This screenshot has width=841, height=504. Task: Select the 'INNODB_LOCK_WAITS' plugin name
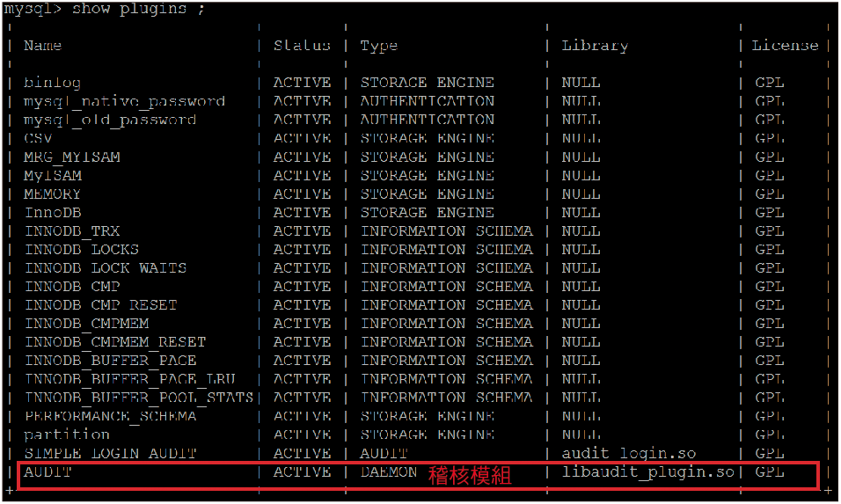106,268
